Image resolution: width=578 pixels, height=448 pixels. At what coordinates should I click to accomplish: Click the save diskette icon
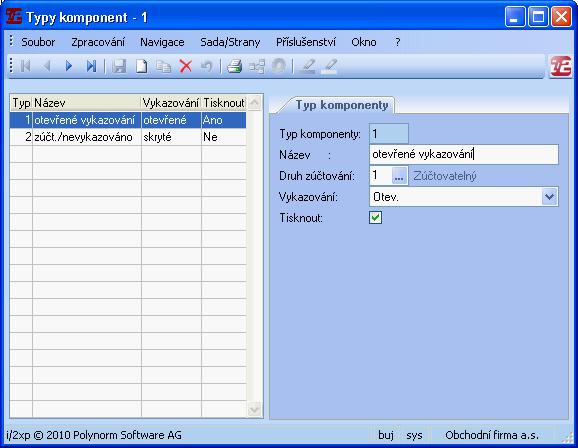click(x=119, y=66)
